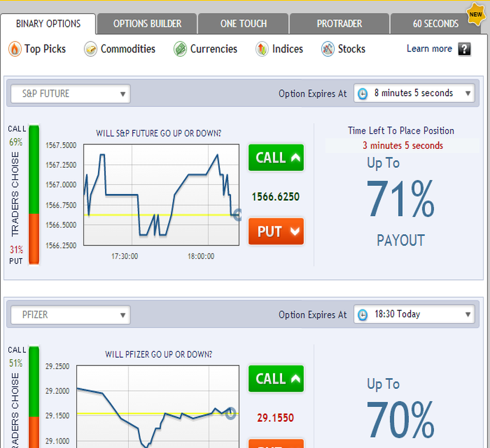490x448 pixels.
Task: Click the clock icon in S&P expiry box
Action: tap(363, 93)
